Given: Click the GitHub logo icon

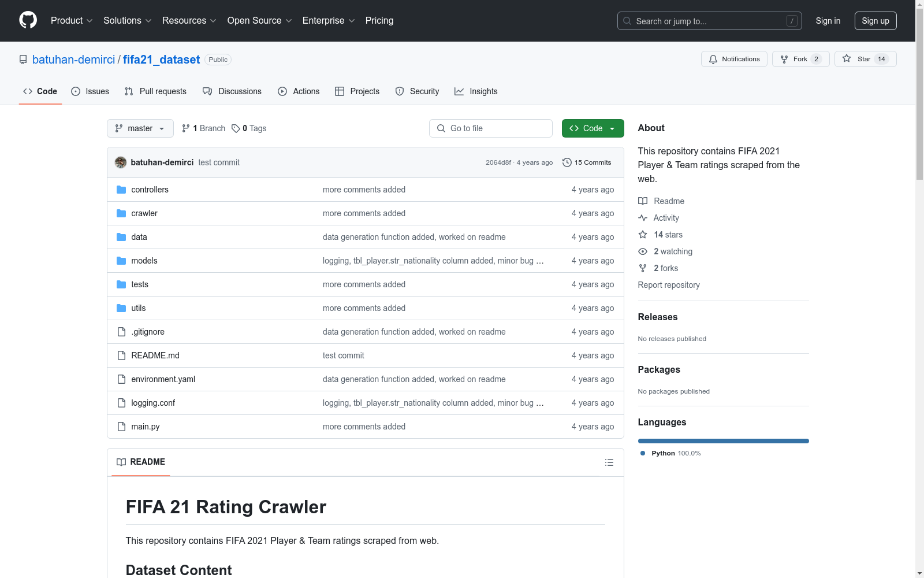Looking at the screenshot, I should coord(28,20).
